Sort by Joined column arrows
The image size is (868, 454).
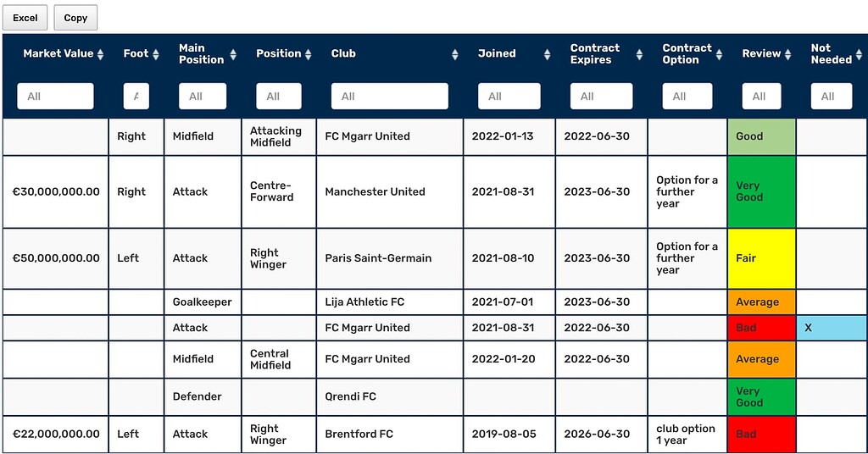[x=547, y=54]
